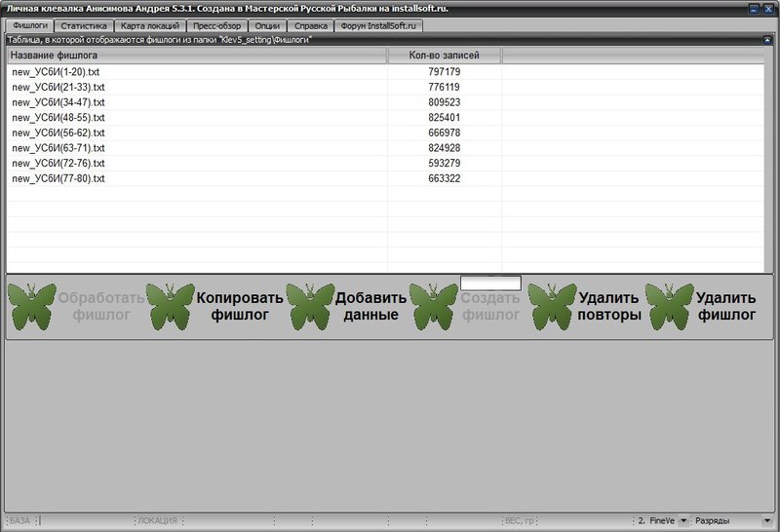Viewport: 780px width, 532px height.
Task: Switch to the Пресс-обзор tab
Action: click(216, 26)
